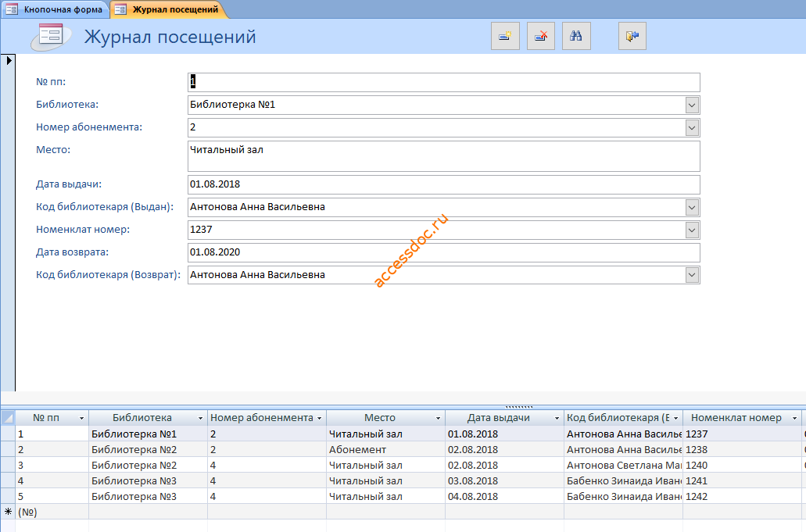Click the (№) cell in the new row
Image resolution: width=806 pixels, height=532 pixels.
[52, 512]
